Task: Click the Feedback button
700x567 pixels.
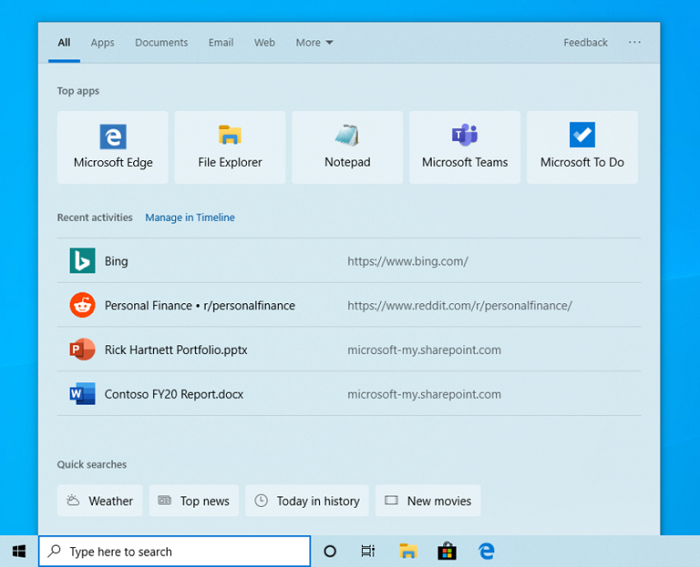Action: pos(585,43)
